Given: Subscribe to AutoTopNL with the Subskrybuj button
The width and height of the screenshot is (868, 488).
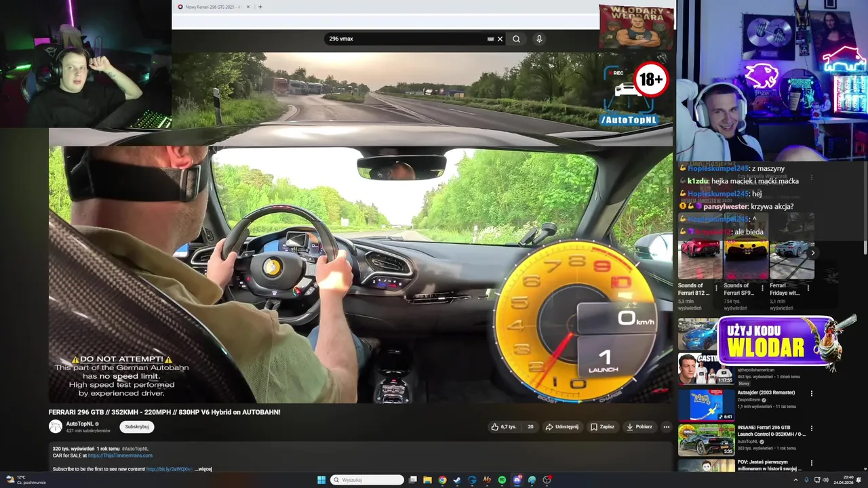Looking at the screenshot, I should tap(137, 427).
